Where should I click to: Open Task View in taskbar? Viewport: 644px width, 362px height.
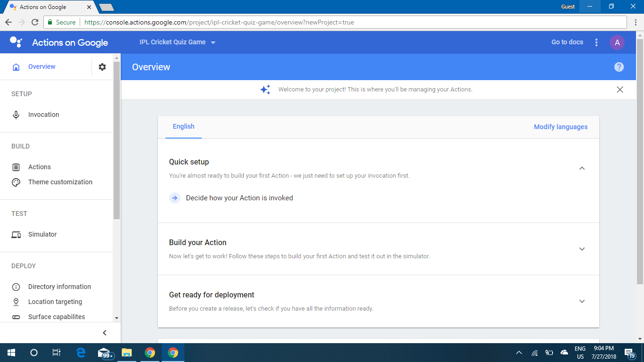click(x=56, y=353)
